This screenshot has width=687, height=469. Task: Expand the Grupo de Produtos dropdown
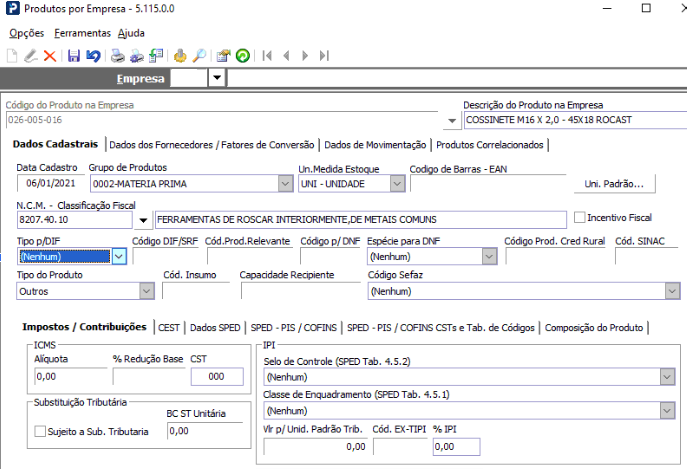coord(284,184)
